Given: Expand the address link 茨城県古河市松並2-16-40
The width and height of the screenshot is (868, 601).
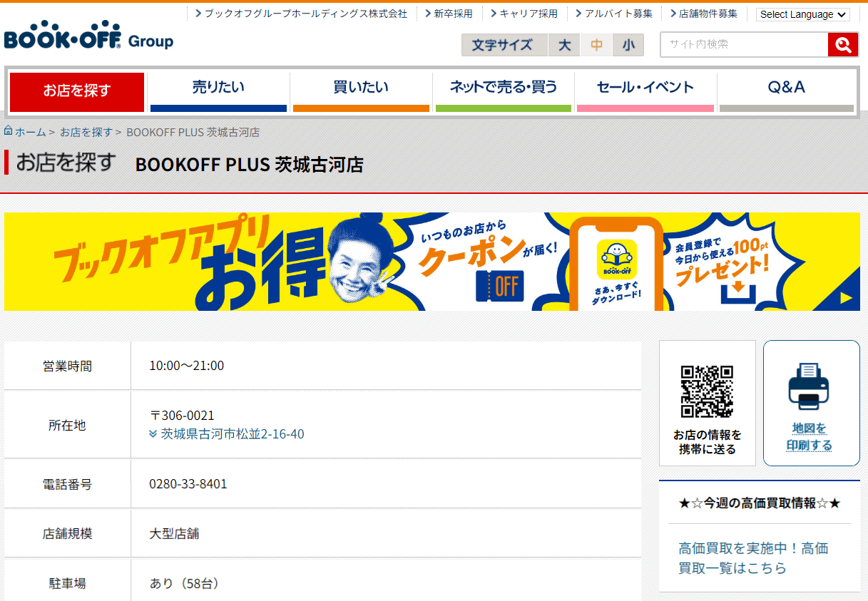Looking at the screenshot, I should tap(232, 433).
